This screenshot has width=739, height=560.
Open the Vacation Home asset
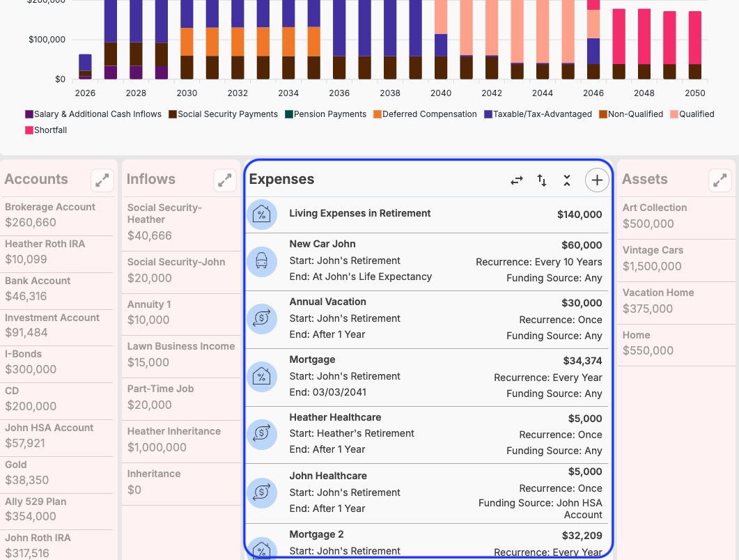click(676, 301)
